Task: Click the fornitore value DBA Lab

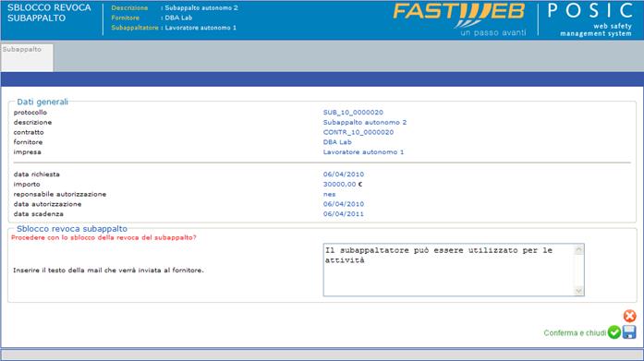Action: (337, 142)
